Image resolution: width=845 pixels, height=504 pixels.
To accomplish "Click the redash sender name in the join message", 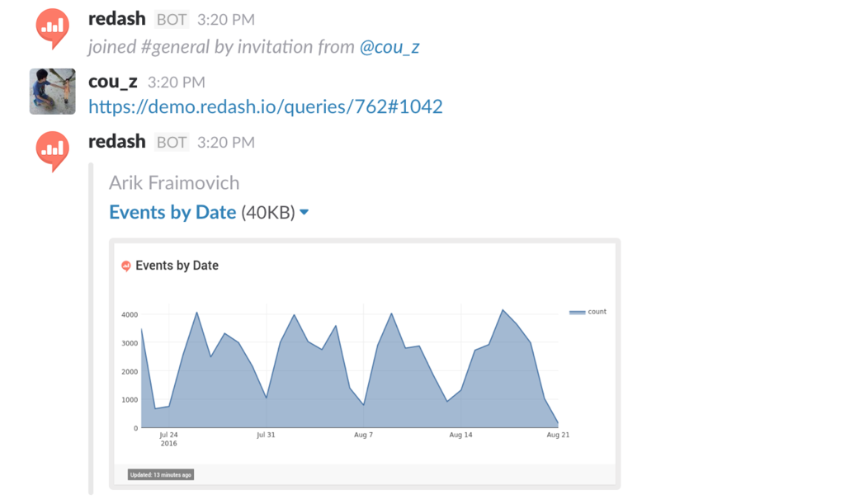I will 117,19.
